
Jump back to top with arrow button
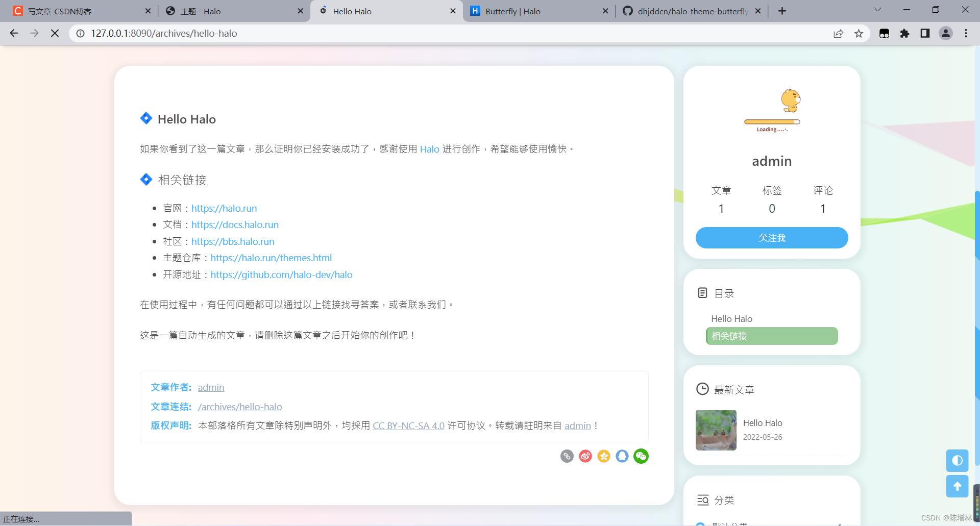point(957,486)
